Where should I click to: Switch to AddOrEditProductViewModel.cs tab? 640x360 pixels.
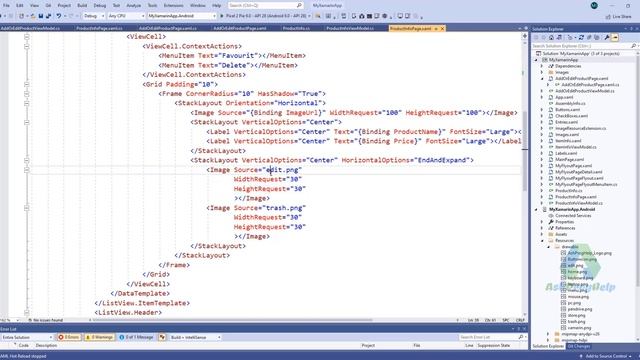pyautogui.click(x=30, y=28)
